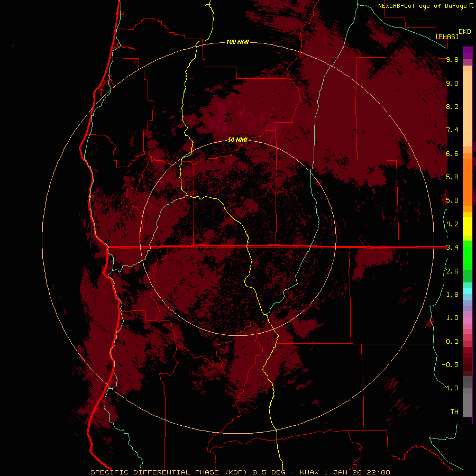Screen dimensions: 476x476
Task: Click the 3.4 scale value
Action: coord(452,248)
